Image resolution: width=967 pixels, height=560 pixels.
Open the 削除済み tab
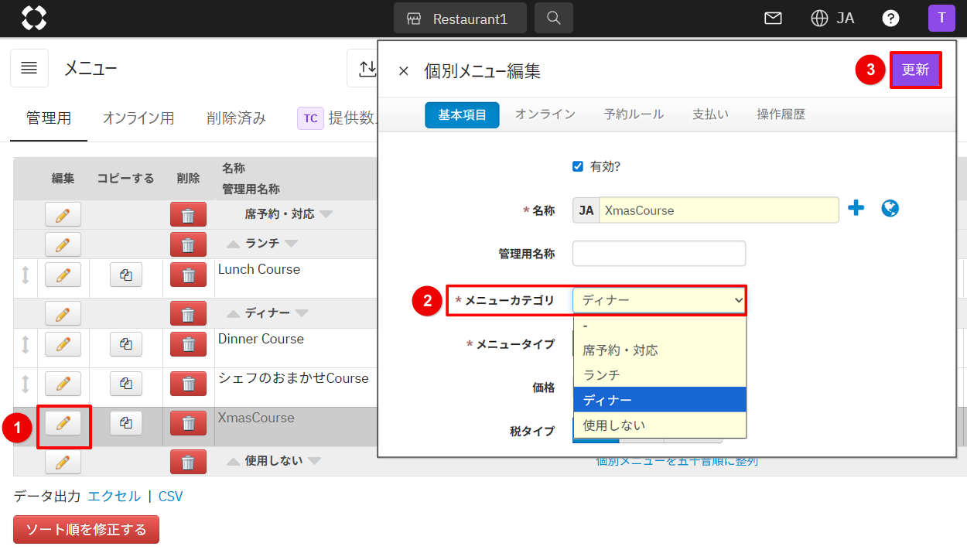[236, 118]
